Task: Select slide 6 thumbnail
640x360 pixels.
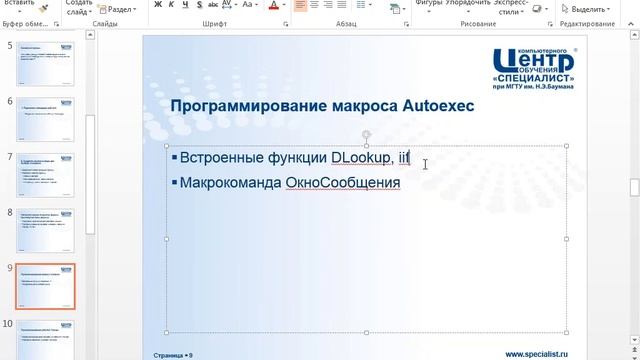Action: click(x=45, y=120)
